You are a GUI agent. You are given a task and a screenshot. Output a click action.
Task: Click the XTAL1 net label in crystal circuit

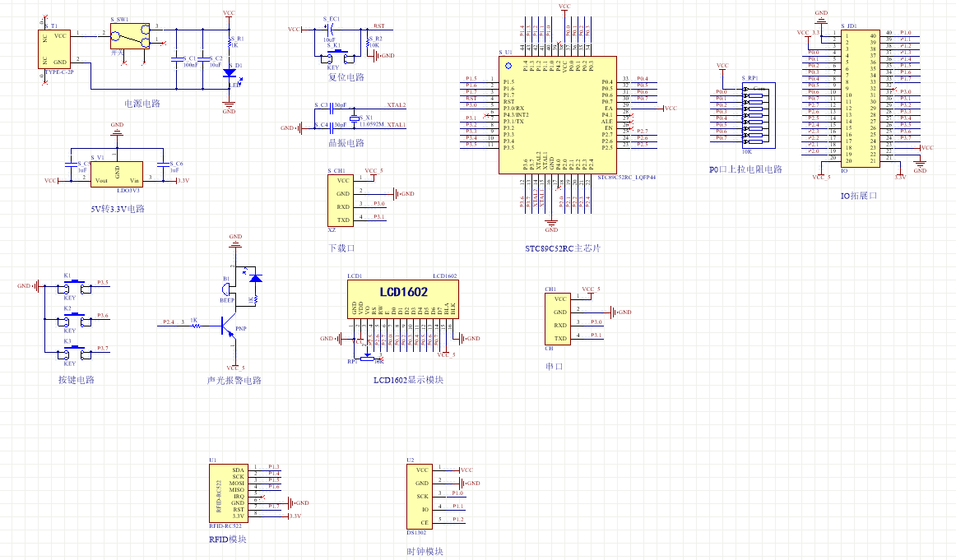397,125
